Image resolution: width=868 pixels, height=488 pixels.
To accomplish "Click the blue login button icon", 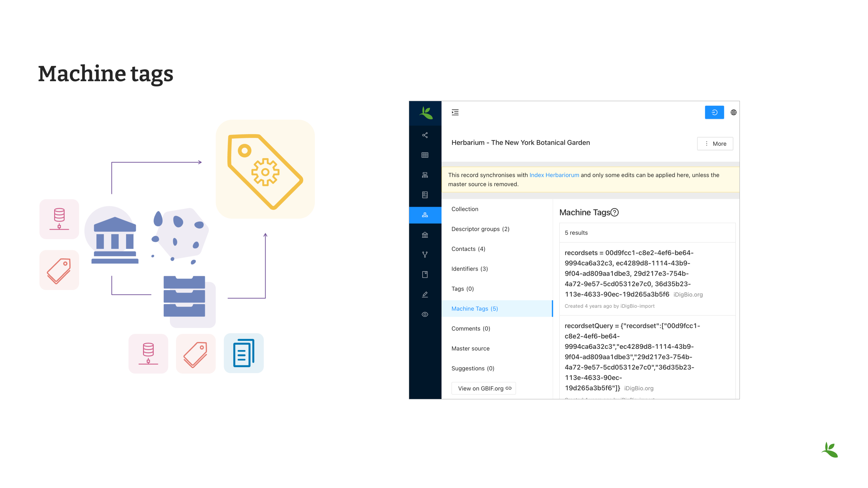I will [714, 113].
